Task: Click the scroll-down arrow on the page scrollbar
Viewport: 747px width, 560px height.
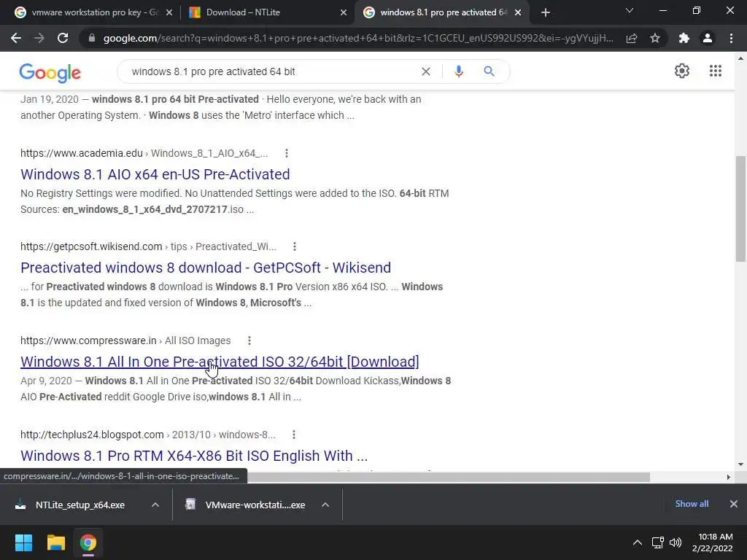Action: coord(740,464)
